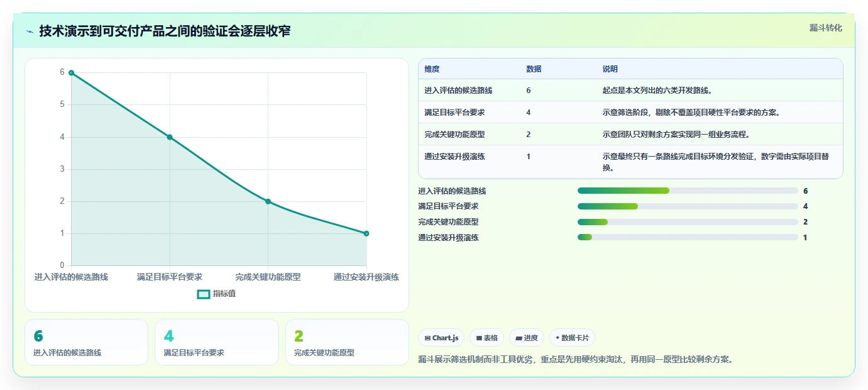This screenshot has height=390, width=868.
Task: Click the 指标值 legend color box
Action: [x=203, y=294]
